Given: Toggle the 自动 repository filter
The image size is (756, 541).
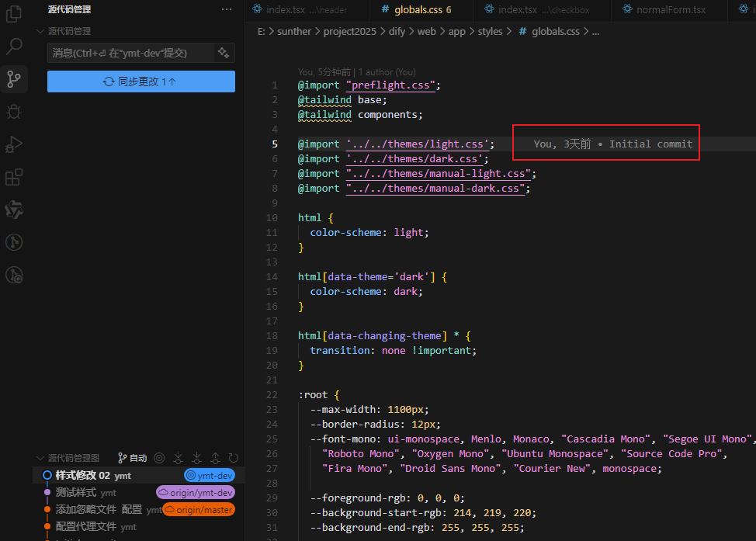Looking at the screenshot, I should coord(132,457).
